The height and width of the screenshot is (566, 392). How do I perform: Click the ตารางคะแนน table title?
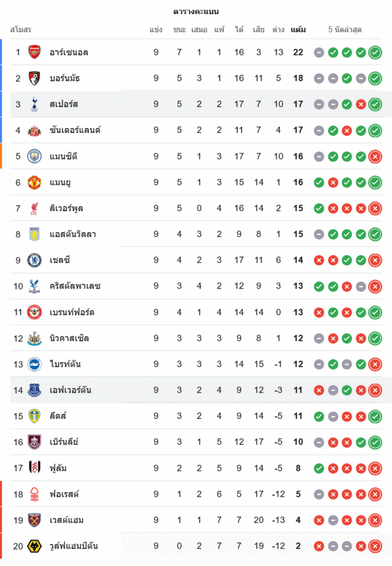[196, 11]
